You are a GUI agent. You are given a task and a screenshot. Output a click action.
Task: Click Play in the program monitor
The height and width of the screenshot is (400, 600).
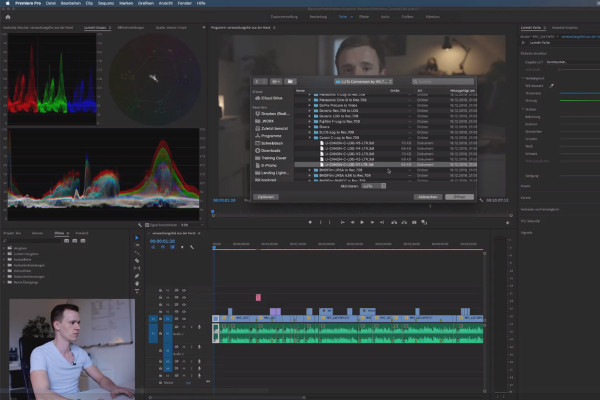pos(362,222)
